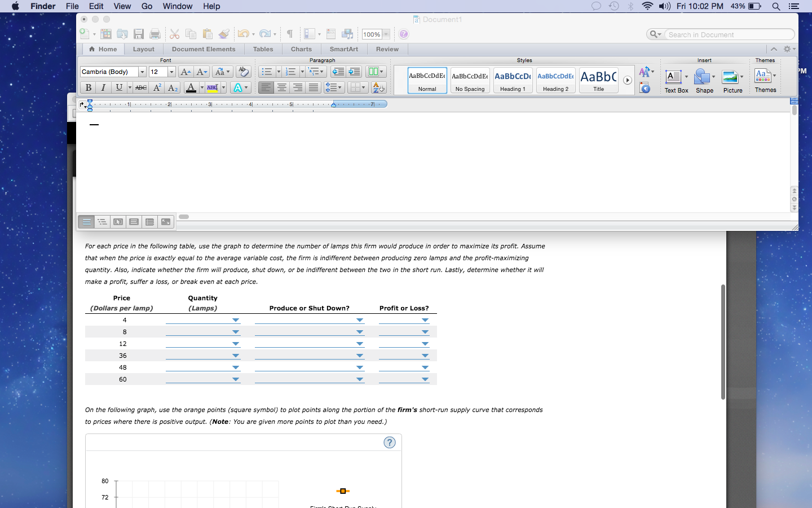Show paragraph marks with the pilcrow icon
The height and width of the screenshot is (508, 812).
(x=289, y=34)
